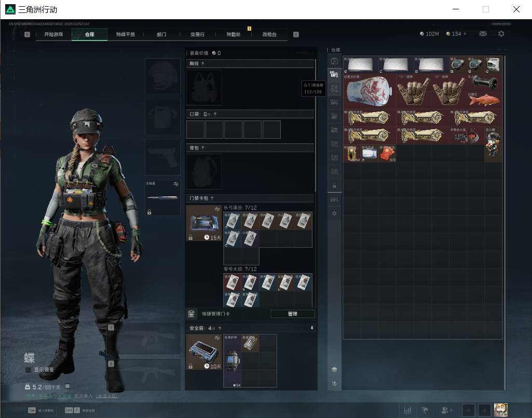Screen dimensions: 532x418
Task: Switch to the 交易行 tab
Action: click(197, 34)
